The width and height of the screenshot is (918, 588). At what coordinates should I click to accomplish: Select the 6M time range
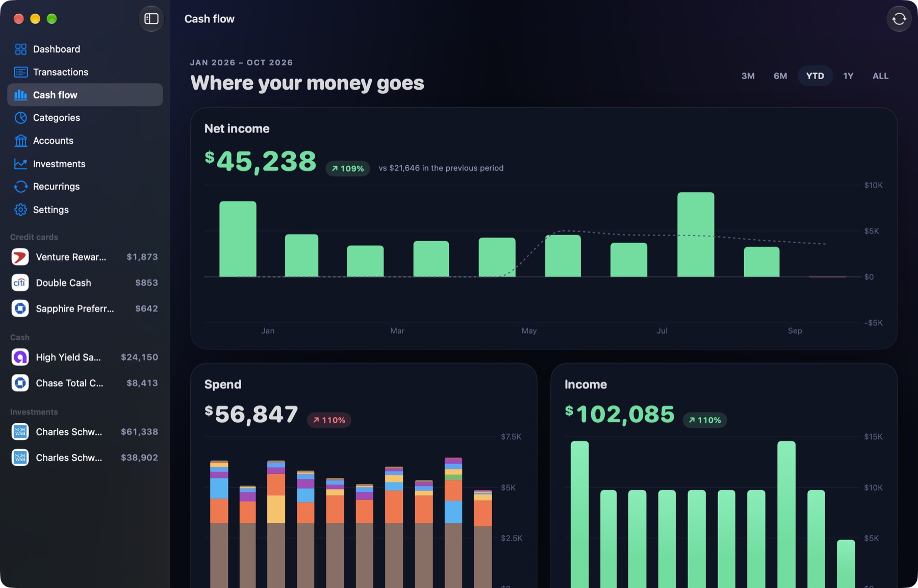780,76
